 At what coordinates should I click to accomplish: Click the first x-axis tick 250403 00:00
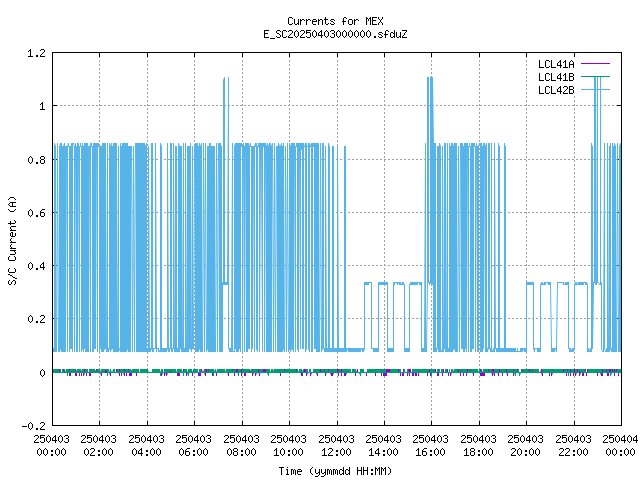[51, 446]
